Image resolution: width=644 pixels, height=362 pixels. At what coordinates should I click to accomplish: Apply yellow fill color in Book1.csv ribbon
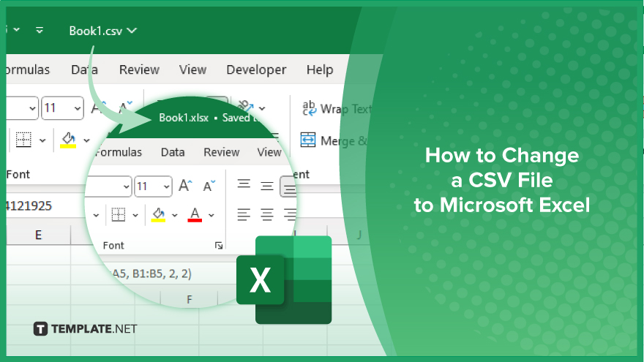(x=68, y=140)
